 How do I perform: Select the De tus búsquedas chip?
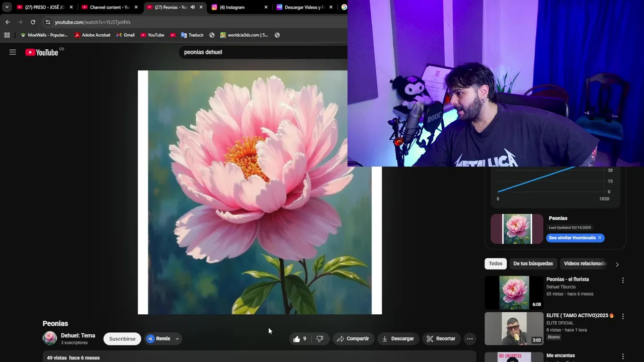point(533,263)
